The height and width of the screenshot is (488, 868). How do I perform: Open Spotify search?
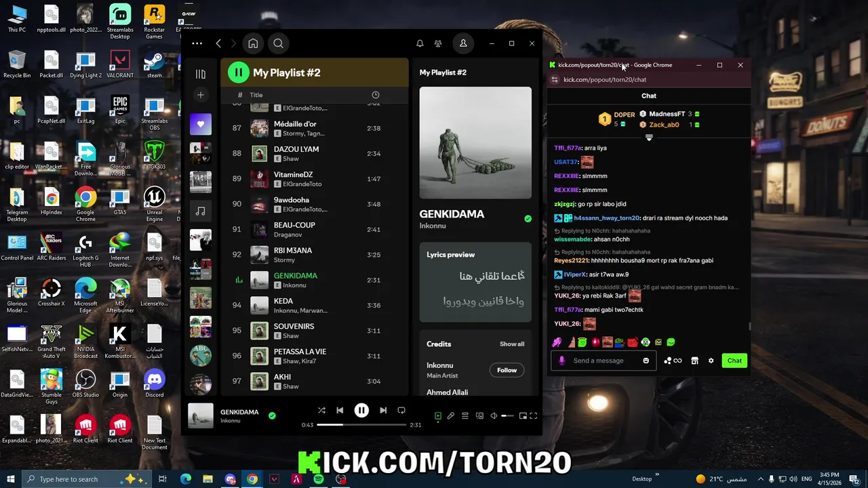pyautogui.click(x=278, y=43)
